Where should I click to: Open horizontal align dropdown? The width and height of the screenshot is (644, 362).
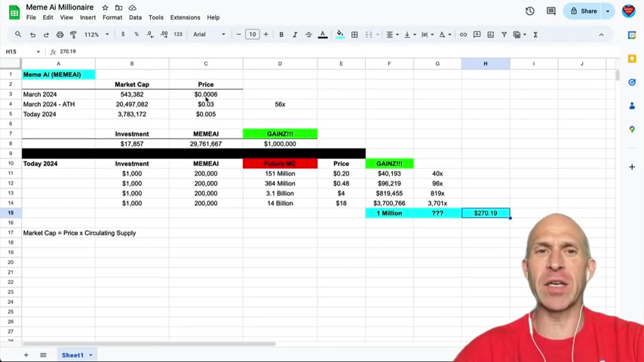[x=392, y=35]
